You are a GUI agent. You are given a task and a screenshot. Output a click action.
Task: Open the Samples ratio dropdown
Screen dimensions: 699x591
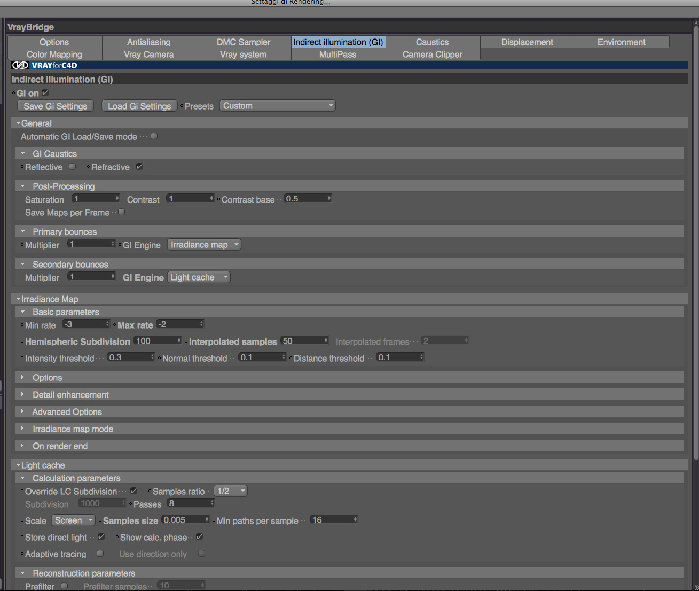pos(230,491)
